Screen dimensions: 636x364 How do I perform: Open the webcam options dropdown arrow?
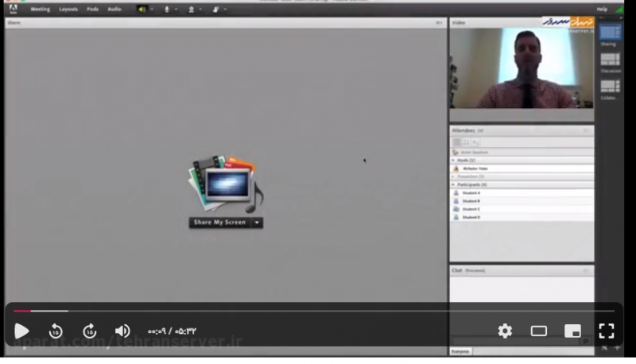201,9
